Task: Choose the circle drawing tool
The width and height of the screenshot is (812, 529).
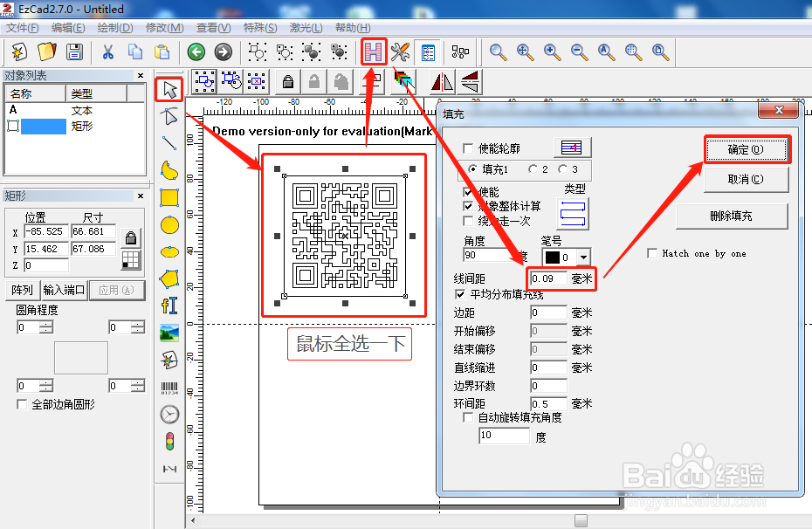Action: tap(169, 225)
